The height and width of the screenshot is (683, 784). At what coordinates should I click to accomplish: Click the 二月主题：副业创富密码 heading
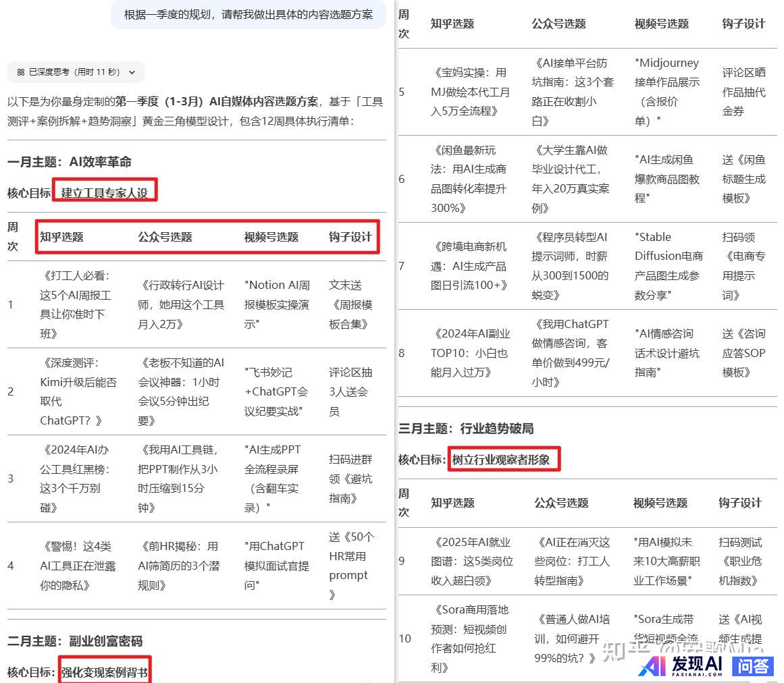click(75, 640)
